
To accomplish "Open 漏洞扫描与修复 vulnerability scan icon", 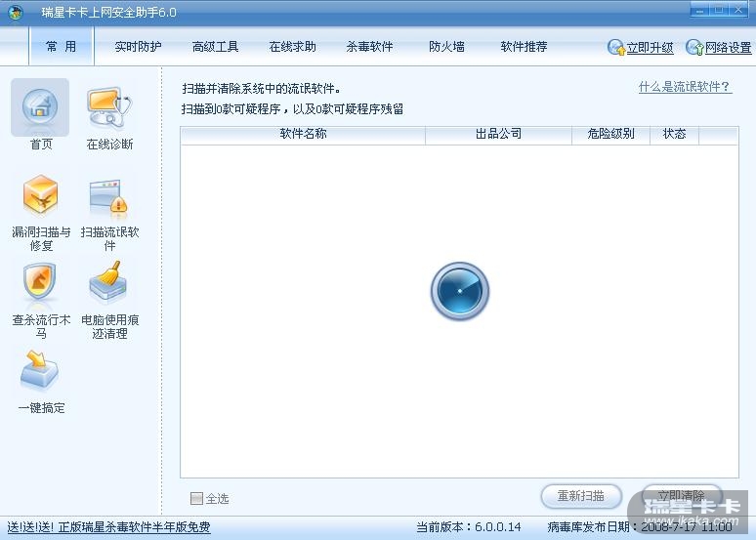I will click(40, 194).
